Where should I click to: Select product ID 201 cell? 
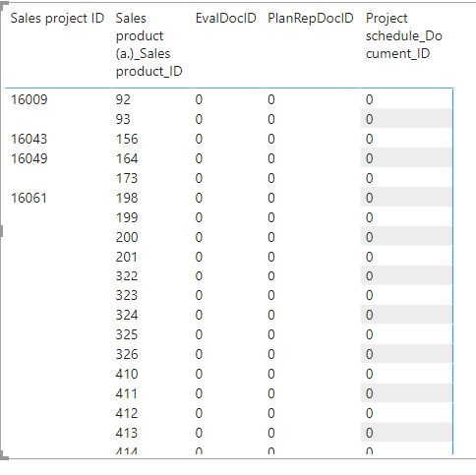pyautogui.click(x=127, y=257)
